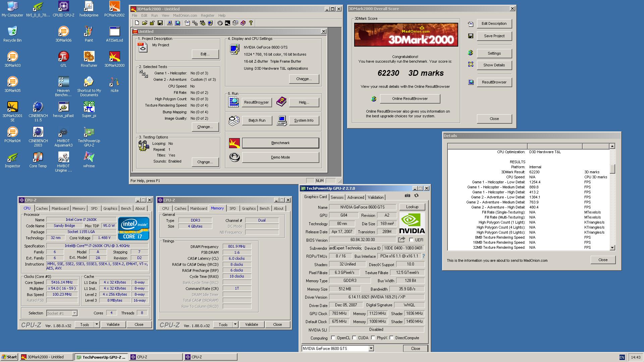The image size is (644, 362).
Task: Click the selected tests checkmarks toolbar icon
Action: (195, 23)
